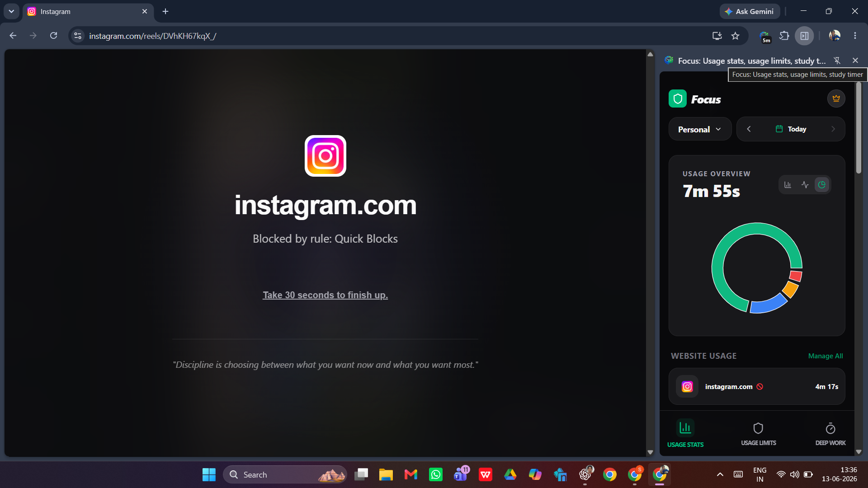Click the Instagram logo on blocked page
The height and width of the screenshot is (488, 868).
point(325,156)
